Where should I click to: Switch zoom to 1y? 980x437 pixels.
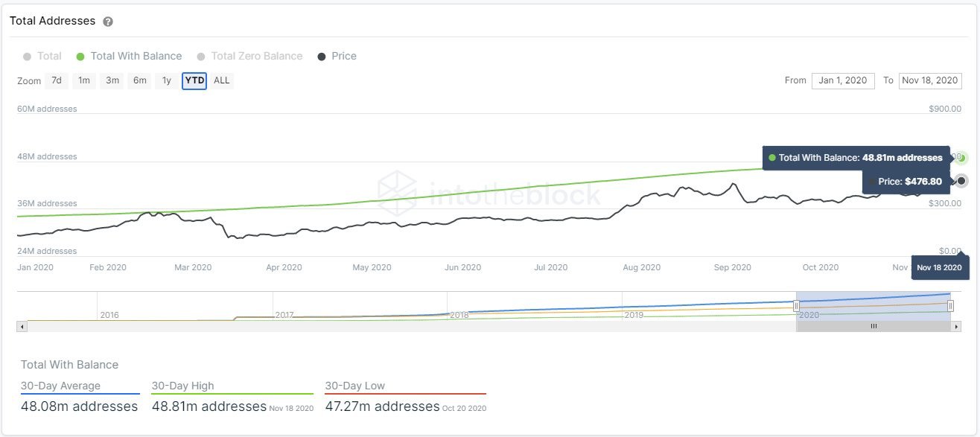167,80
